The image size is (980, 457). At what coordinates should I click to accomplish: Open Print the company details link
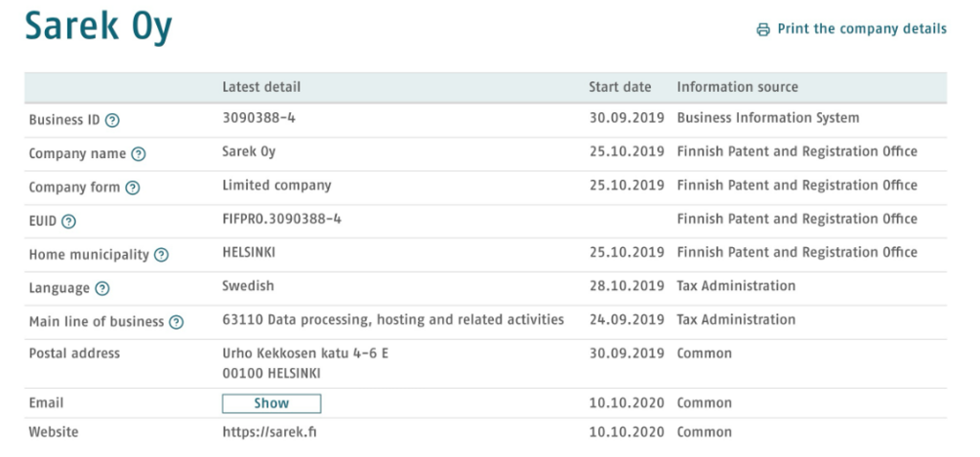pos(862,29)
